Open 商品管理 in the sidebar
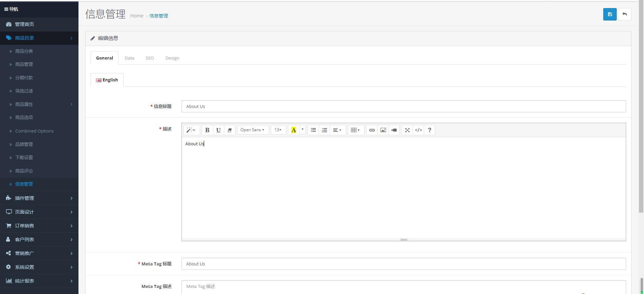Screen dimensions: 644x294 [x=24, y=64]
